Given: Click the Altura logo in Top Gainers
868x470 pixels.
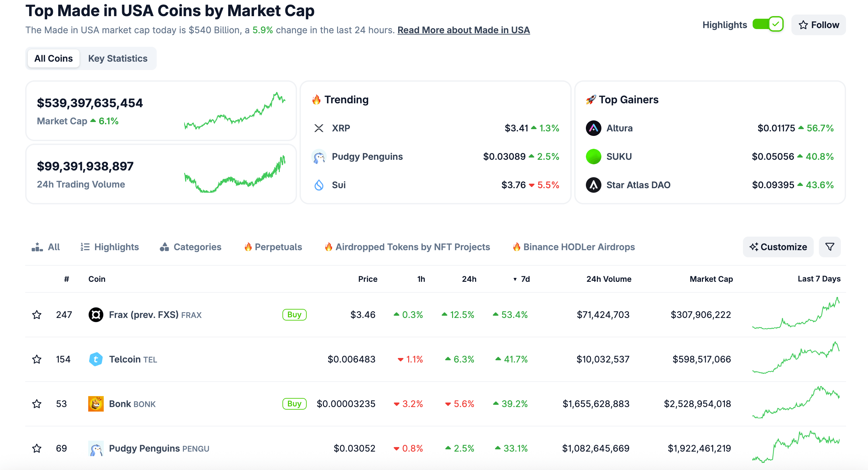Looking at the screenshot, I should pos(593,128).
